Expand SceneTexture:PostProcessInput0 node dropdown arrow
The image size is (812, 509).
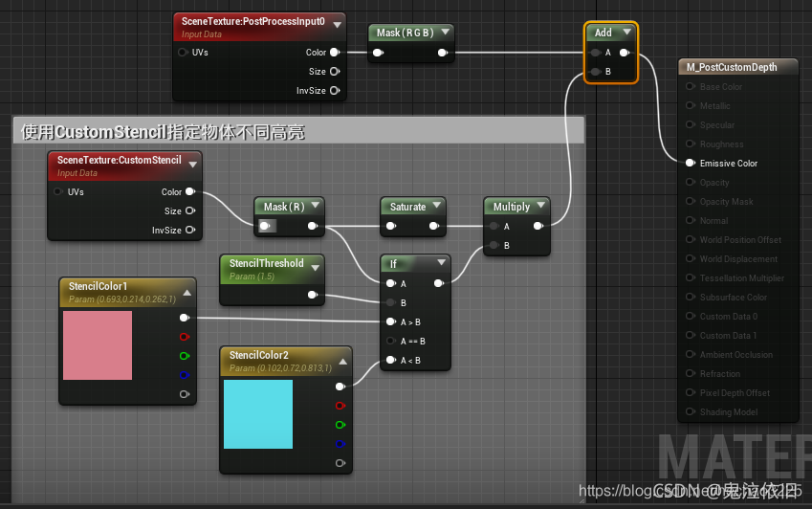[x=337, y=25]
